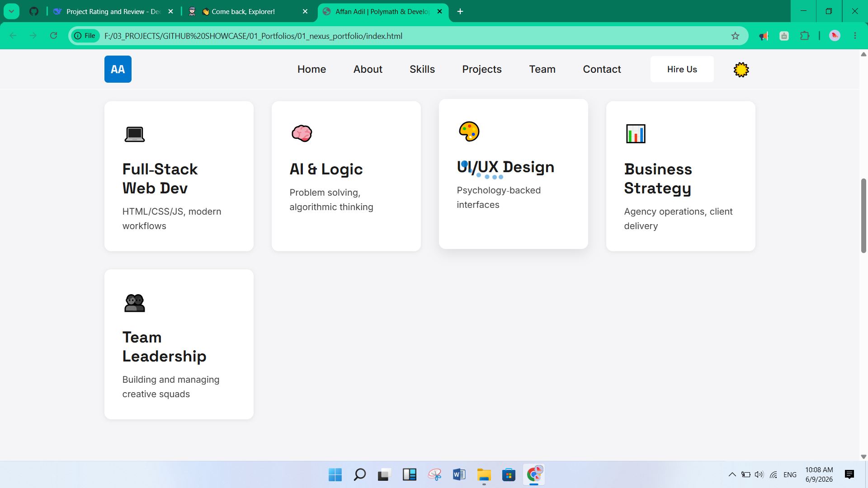Image resolution: width=868 pixels, height=488 pixels.
Task: Click the palette icon on UI/UX Design card
Action: [469, 131]
